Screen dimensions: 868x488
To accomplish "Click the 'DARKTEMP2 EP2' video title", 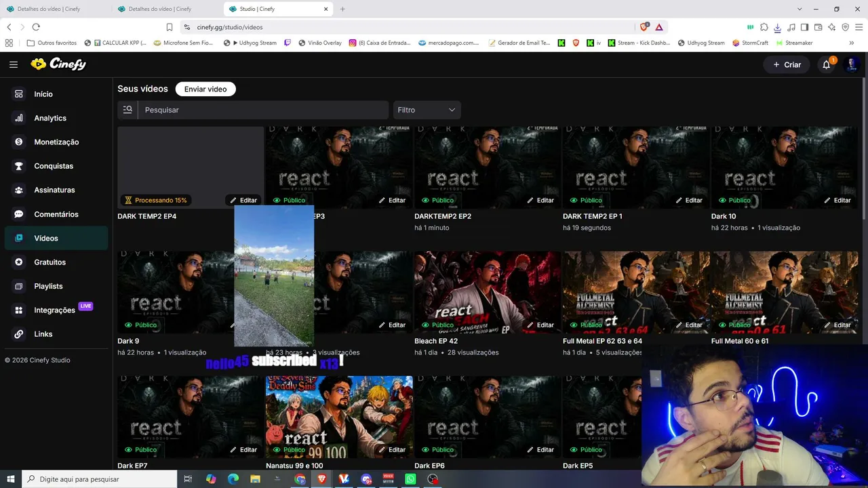I will tap(443, 216).
